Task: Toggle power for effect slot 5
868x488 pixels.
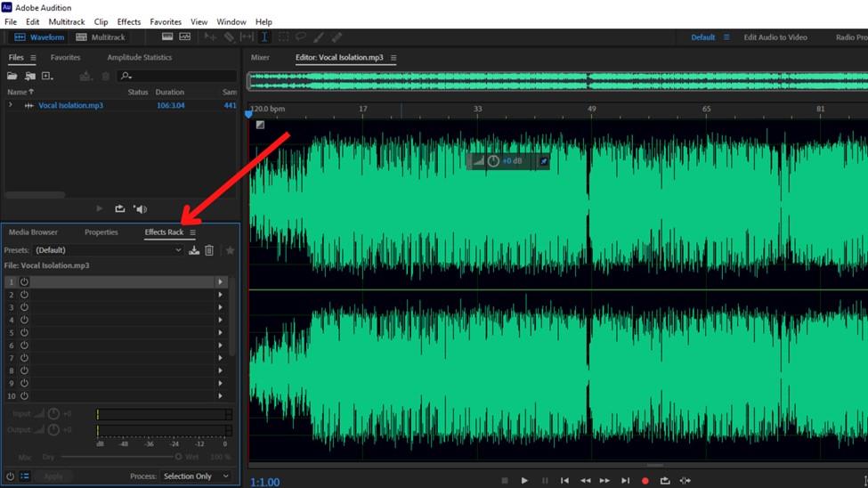Action: point(24,332)
